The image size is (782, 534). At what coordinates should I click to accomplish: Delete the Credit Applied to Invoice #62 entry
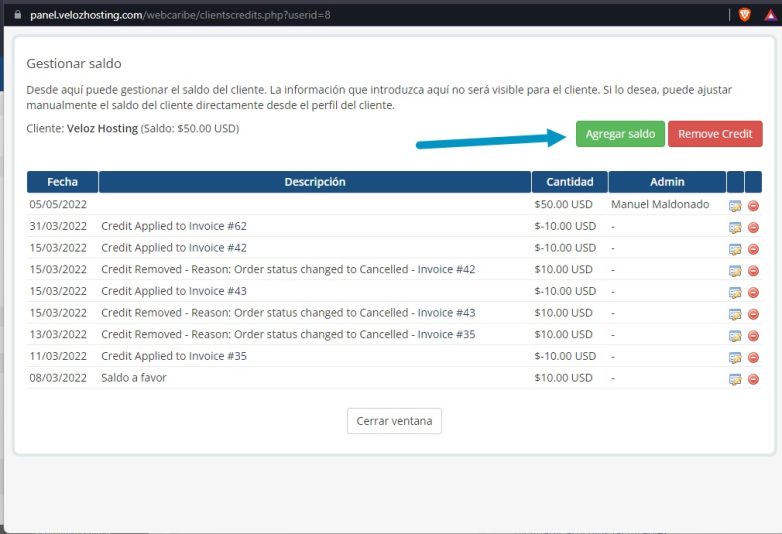click(x=753, y=227)
